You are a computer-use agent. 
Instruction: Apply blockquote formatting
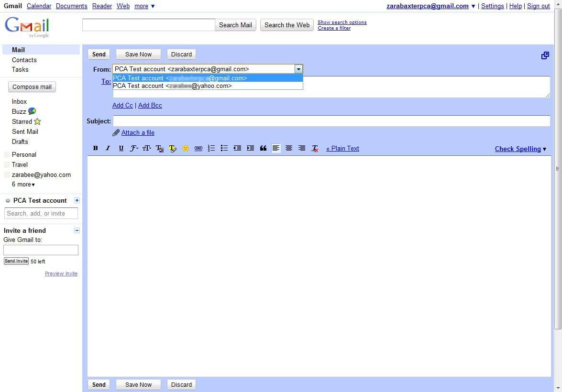pyautogui.click(x=263, y=148)
